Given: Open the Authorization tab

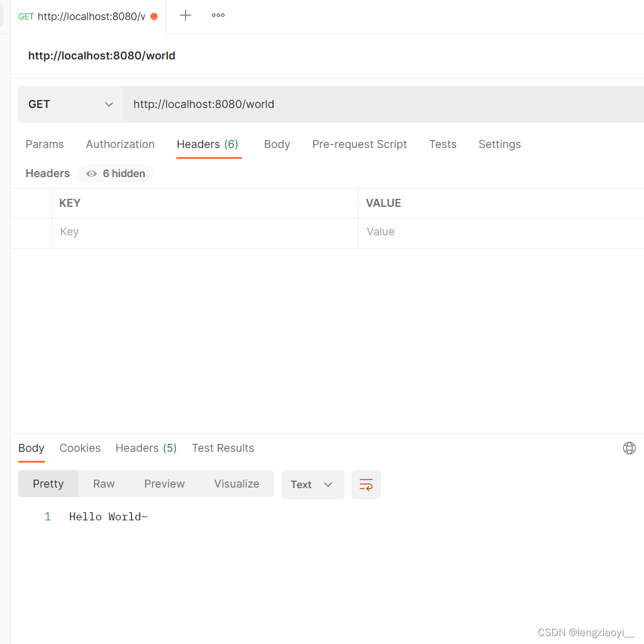Looking at the screenshot, I should 120,144.
